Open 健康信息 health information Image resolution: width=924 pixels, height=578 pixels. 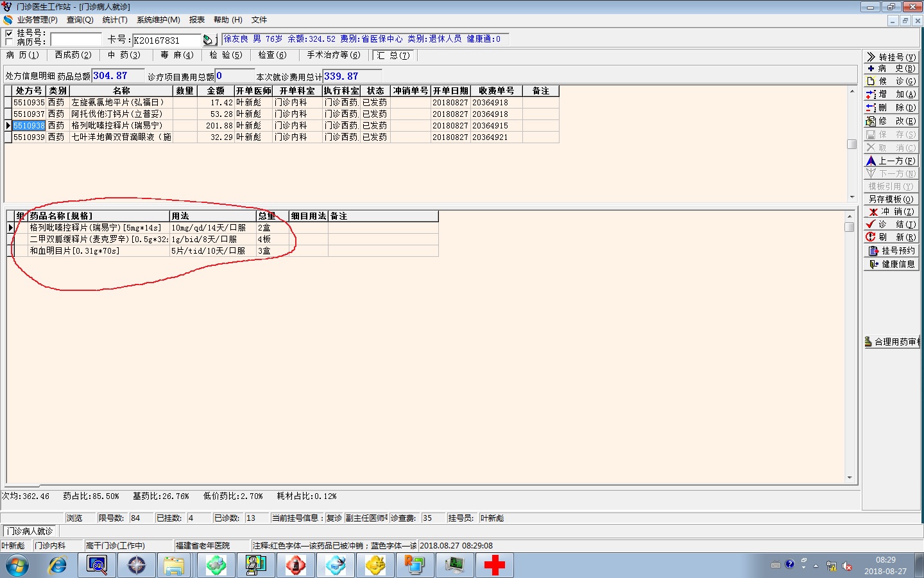[x=891, y=265]
